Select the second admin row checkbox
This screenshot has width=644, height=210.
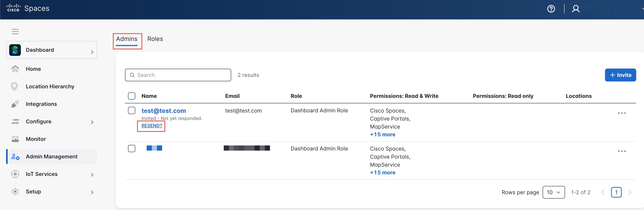pos(131,149)
